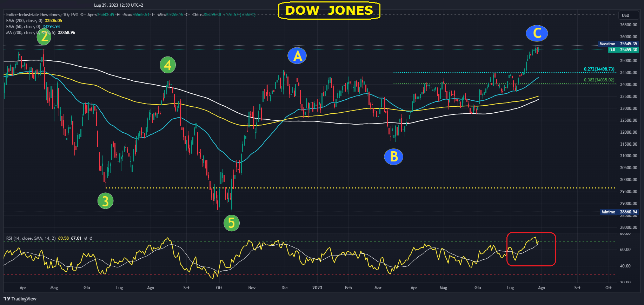The image size is (644, 305).
Task: Click the timestamp Lug 29, 2023 12:59 UTC+2
Action: 119,5
